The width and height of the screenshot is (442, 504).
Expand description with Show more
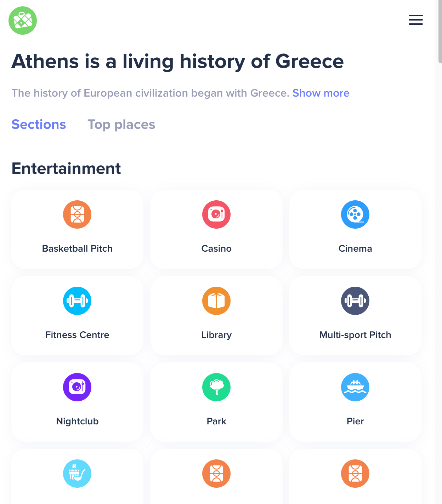(321, 93)
